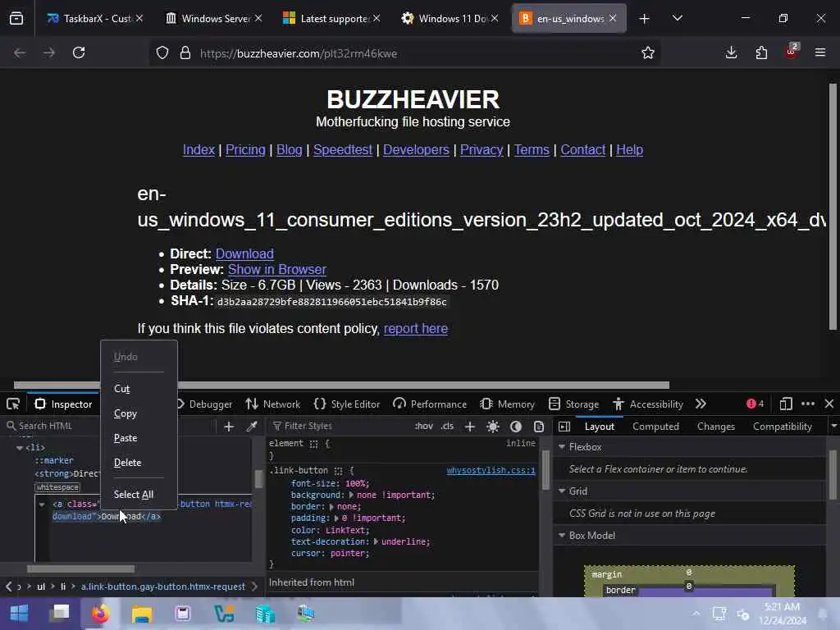Viewport: 840px width, 630px height.
Task: Choose Select All from context menu
Action: tap(139, 495)
